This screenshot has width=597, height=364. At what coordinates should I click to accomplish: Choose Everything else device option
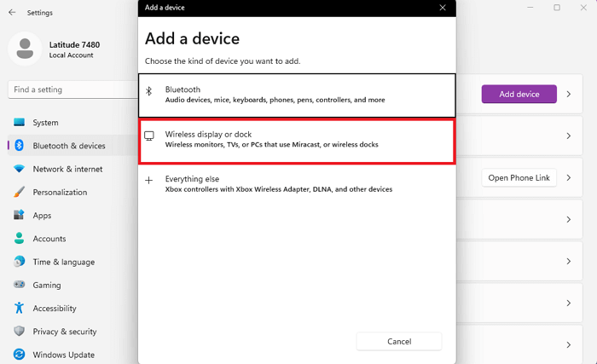297,184
